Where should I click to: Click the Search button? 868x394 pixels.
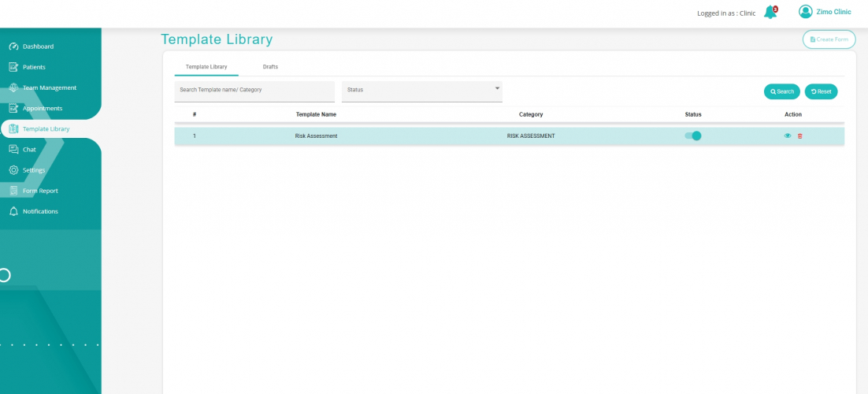[781, 91]
